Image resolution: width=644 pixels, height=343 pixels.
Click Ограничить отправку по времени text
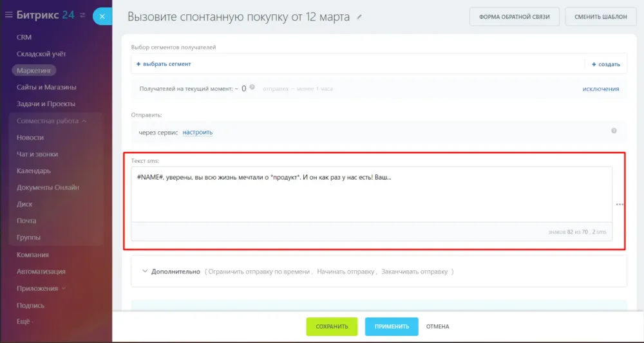pos(259,272)
